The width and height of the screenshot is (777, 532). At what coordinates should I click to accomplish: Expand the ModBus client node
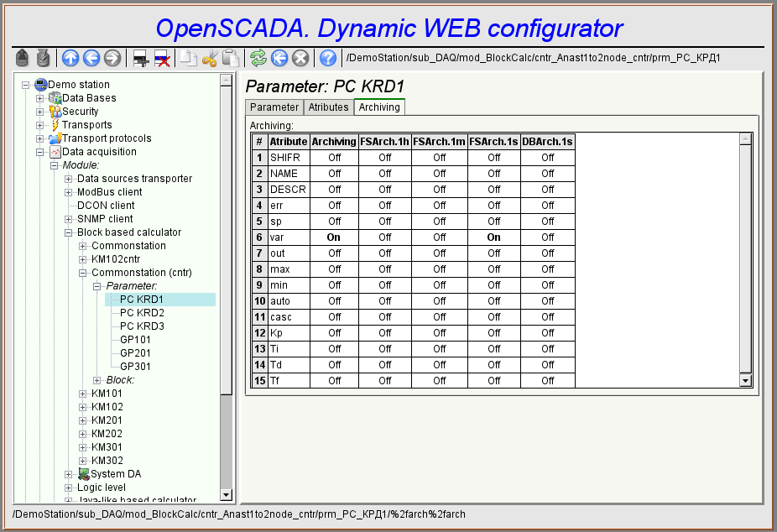coord(69,192)
